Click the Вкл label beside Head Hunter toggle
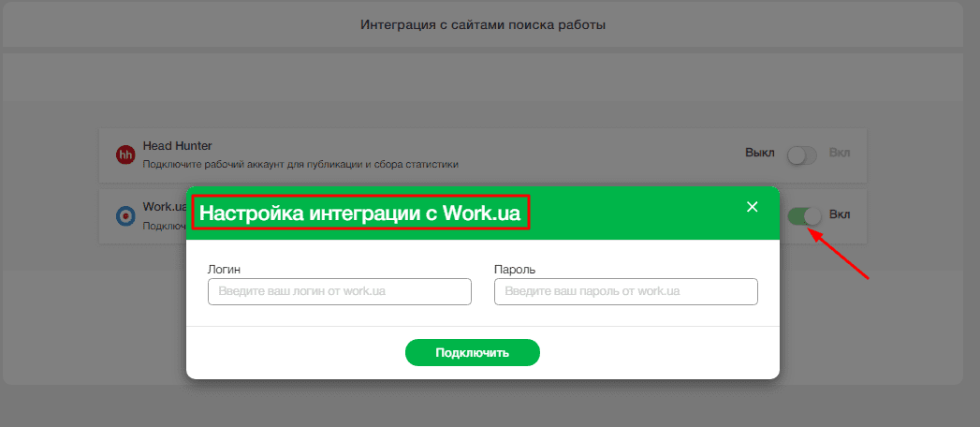The image size is (980, 427). click(x=840, y=154)
